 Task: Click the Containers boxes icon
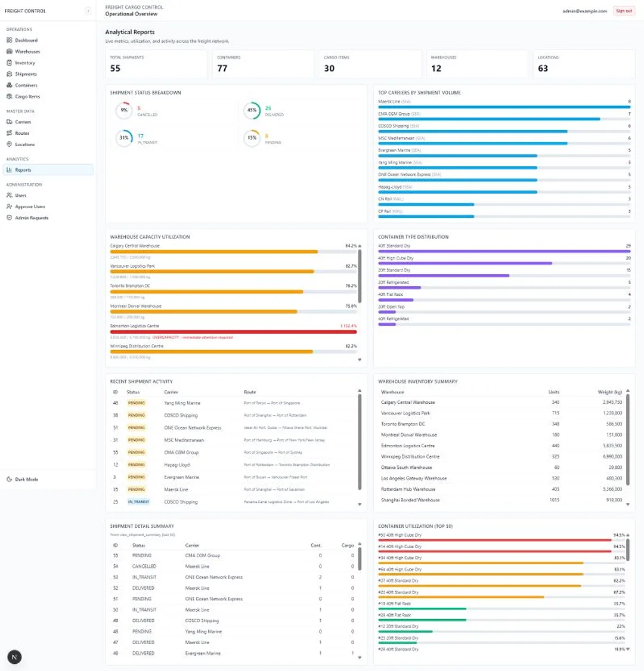(x=10, y=85)
